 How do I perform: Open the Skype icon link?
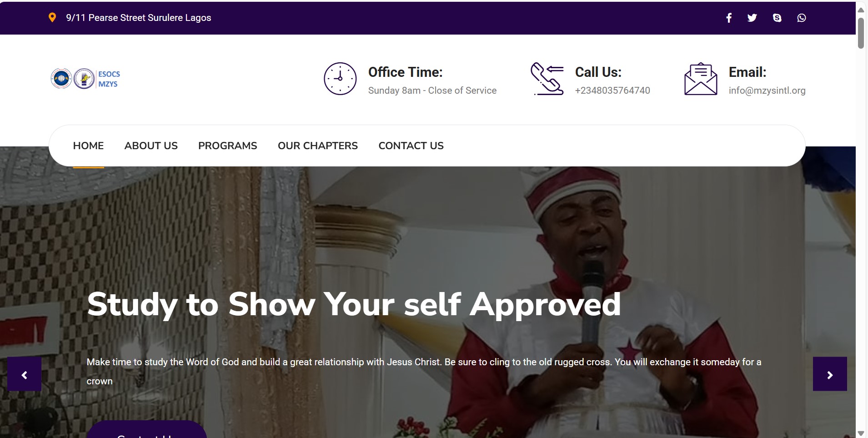click(777, 18)
